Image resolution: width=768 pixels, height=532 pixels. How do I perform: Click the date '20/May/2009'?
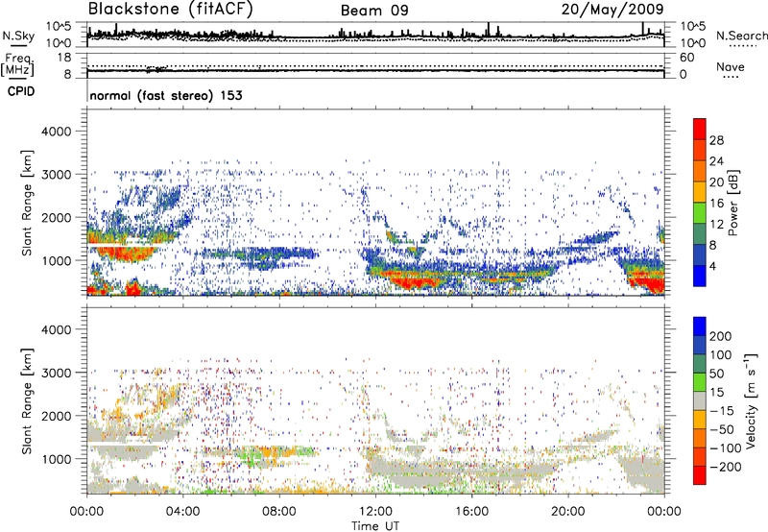(x=612, y=10)
